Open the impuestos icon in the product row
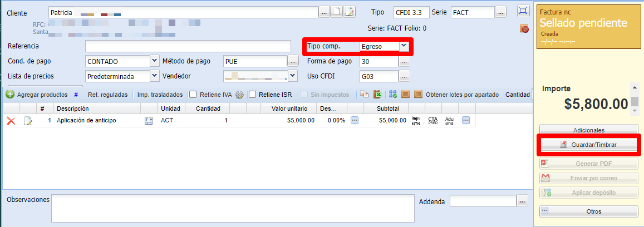 416,120
